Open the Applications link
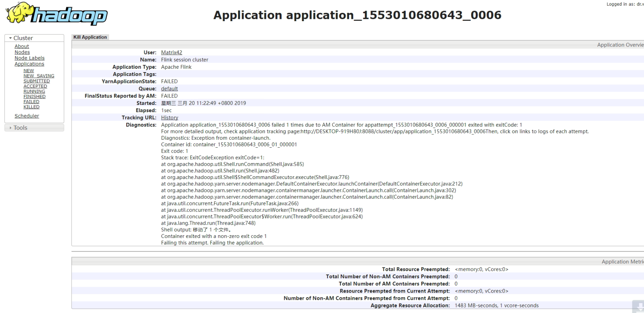This screenshot has height=313, width=644. [29, 64]
